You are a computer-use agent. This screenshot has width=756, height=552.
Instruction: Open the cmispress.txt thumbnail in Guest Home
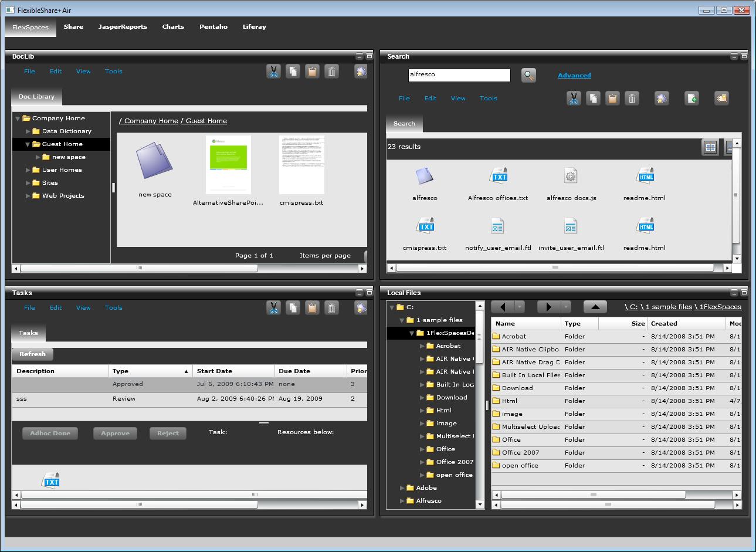coord(301,166)
